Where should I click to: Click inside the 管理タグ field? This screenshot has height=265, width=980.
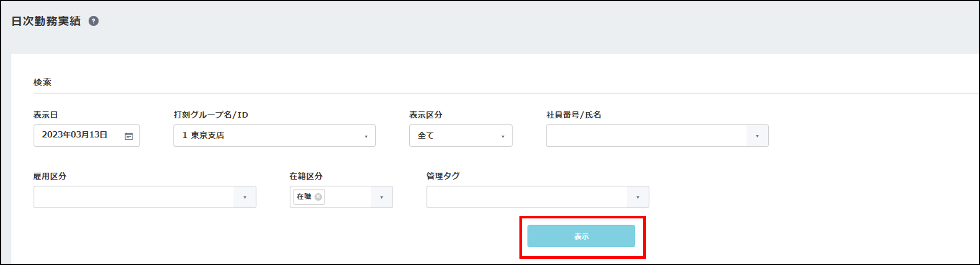click(527, 197)
